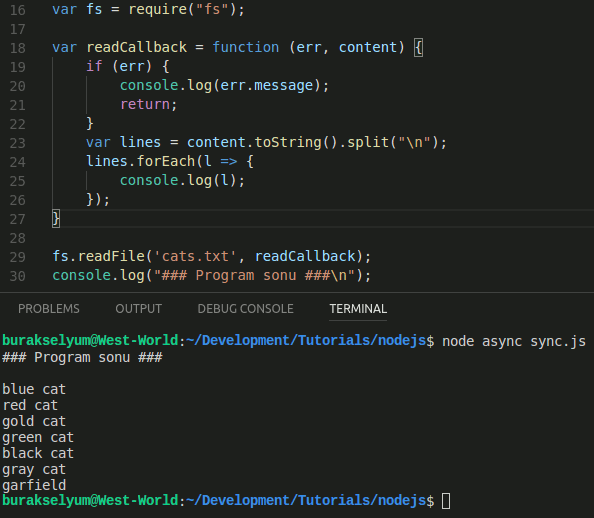
Task: Click 'gray cat' in terminal output
Action: [34, 469]
